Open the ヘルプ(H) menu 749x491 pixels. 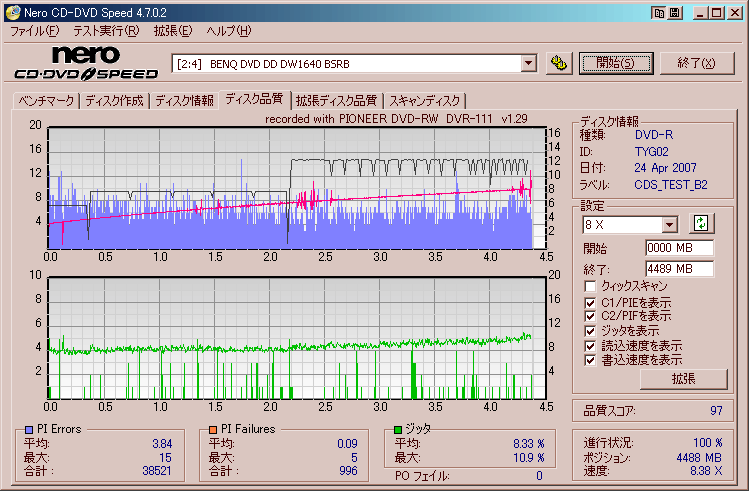coord(228,31)
